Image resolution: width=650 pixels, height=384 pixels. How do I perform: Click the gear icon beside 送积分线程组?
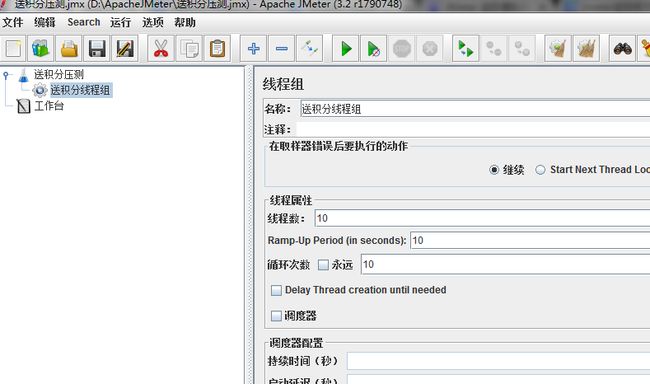pyautogui.click(x=40, y=90)
